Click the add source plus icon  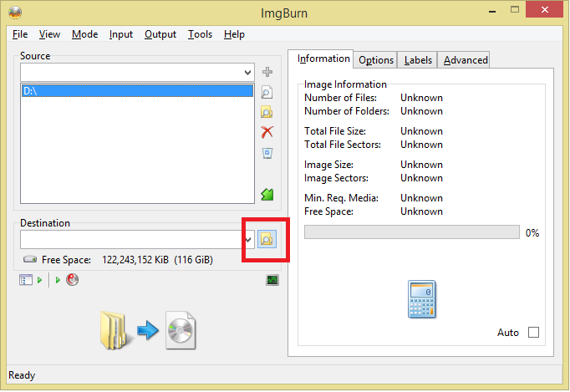(267, 72)
